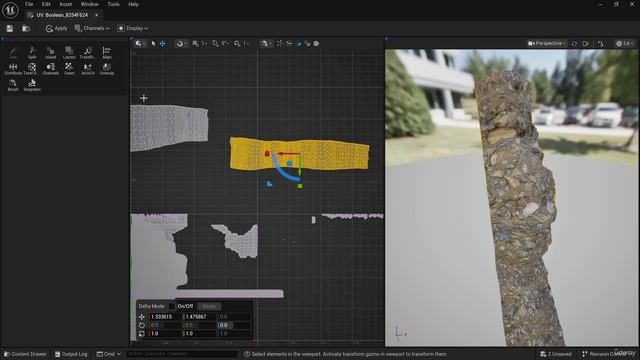Select the Snapshot tool
Image resolution: width=640 pixels, height=360 pixels.
[32, 85]
